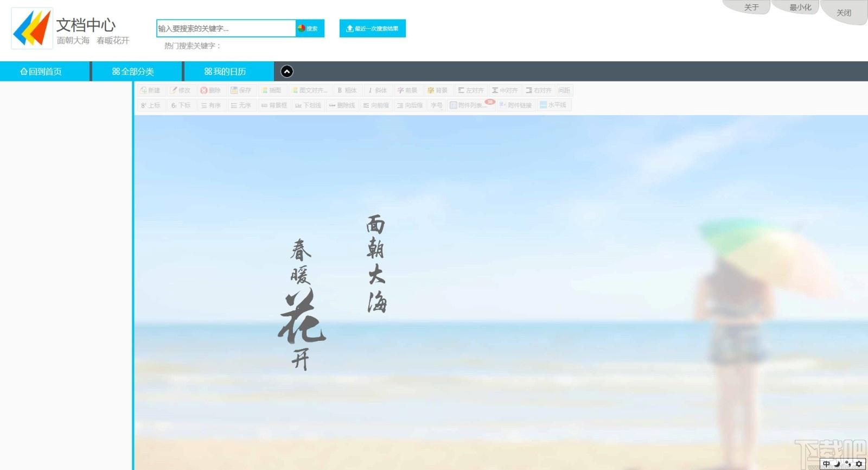
Task: Click the beach background image
Action: click(x=501, y=292)
